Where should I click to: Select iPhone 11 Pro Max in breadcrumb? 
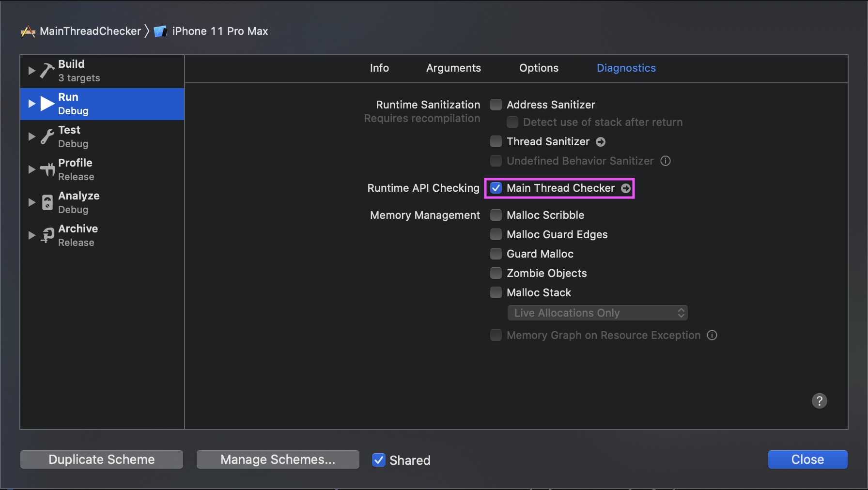coord(220,31)
